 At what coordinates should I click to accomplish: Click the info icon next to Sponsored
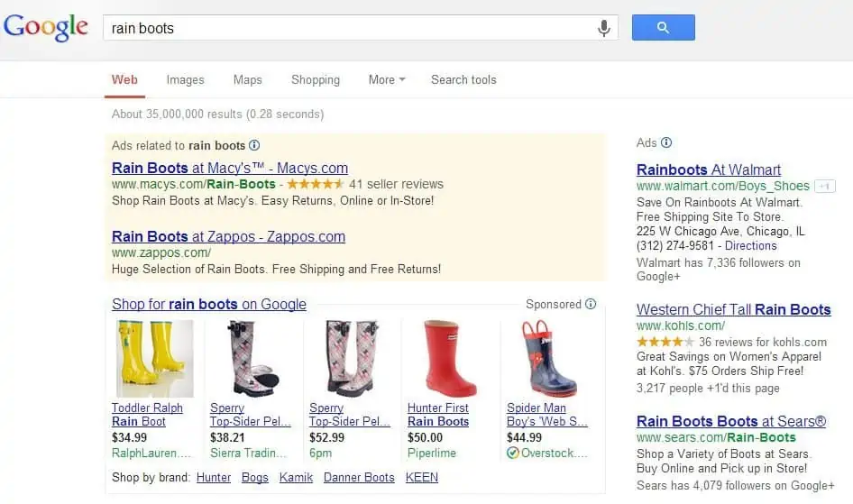(x=591, y=305)
